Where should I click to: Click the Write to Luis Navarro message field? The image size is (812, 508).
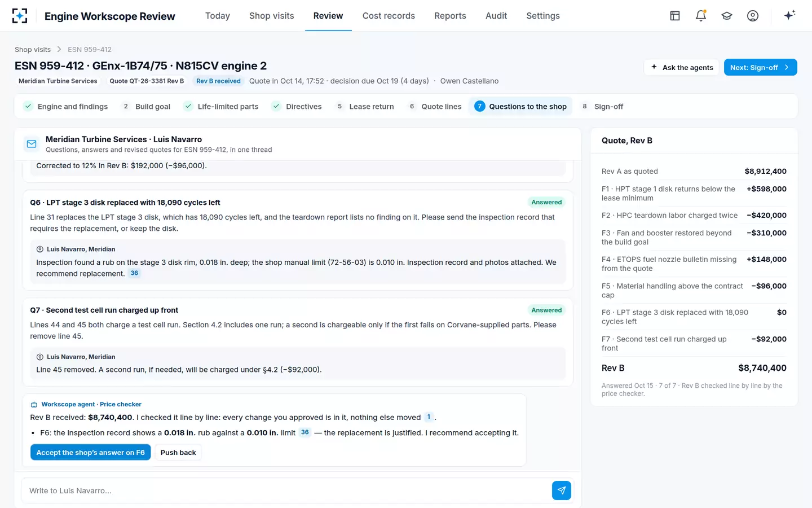coord(286,491)
